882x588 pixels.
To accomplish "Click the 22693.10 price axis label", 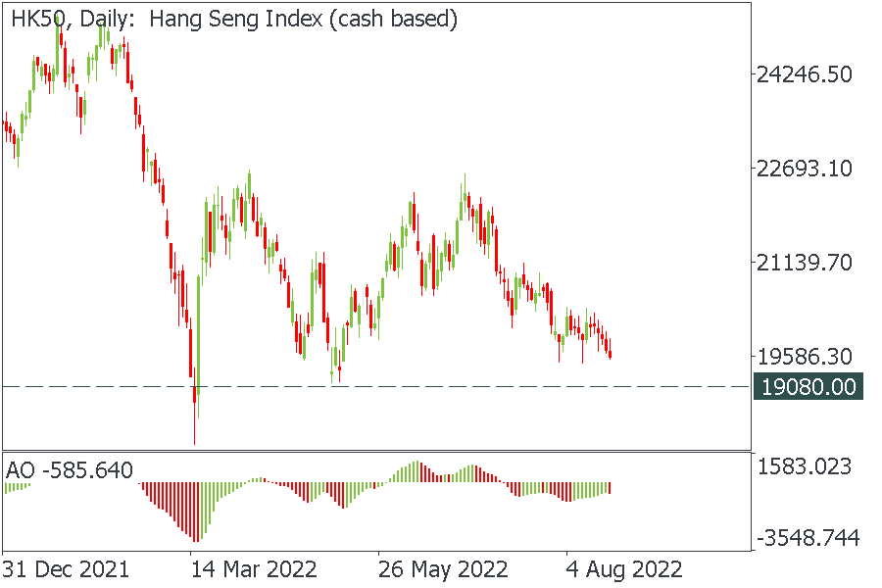I will point(804,169).
